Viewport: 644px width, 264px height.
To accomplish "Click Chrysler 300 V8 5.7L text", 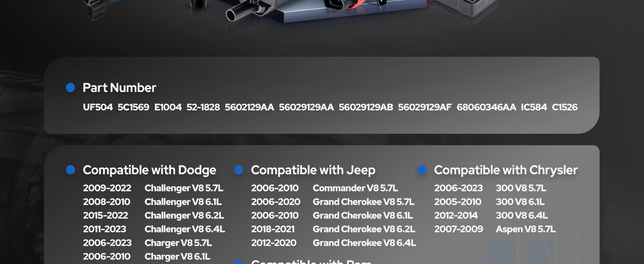I will 521,188.
